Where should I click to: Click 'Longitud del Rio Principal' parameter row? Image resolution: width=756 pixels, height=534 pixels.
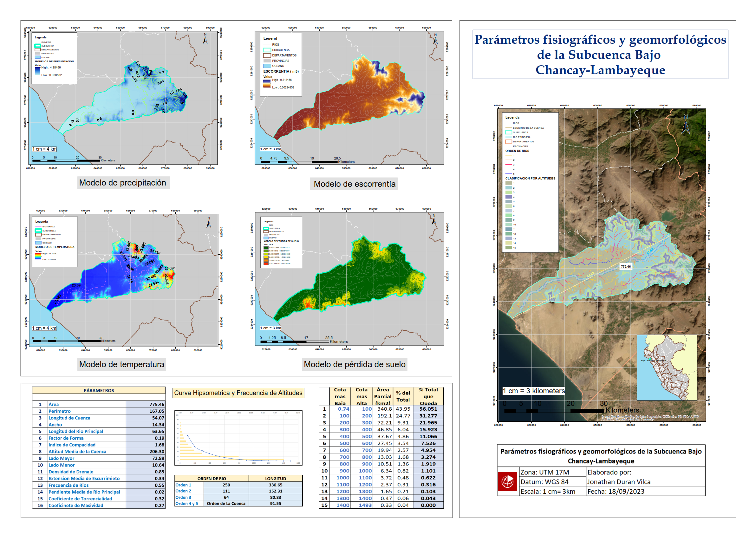pos(76,431)
